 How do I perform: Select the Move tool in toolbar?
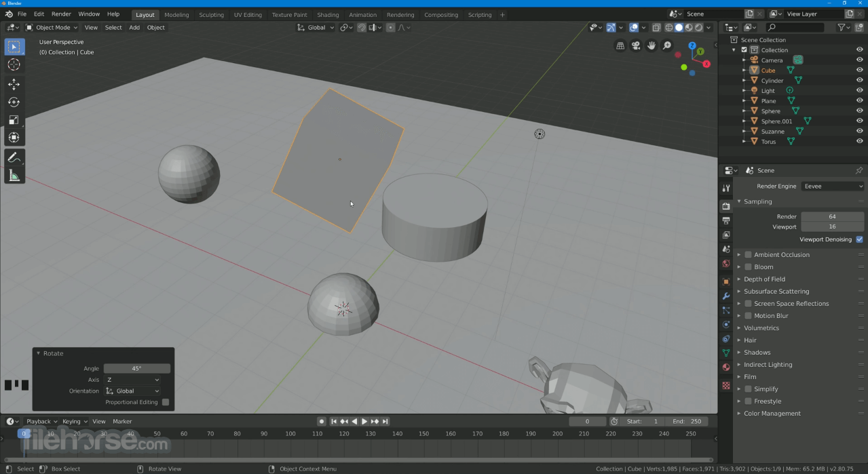pos(14,84)
